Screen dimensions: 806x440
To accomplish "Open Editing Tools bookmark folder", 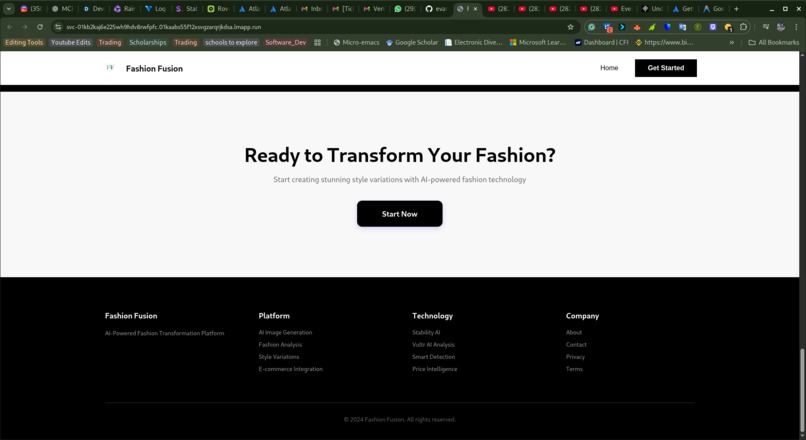I will coord(24,42).
